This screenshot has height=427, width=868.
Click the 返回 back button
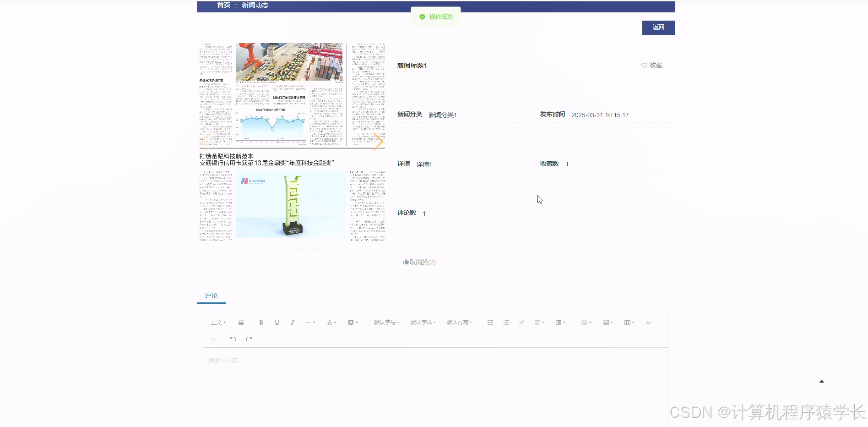(x=658, y=27)
